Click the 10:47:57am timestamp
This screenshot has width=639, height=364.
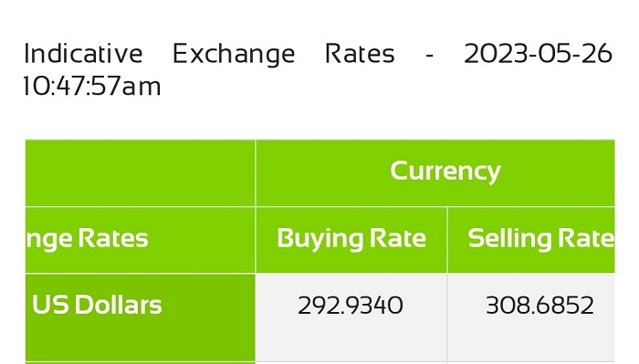[x=92, y=87]
